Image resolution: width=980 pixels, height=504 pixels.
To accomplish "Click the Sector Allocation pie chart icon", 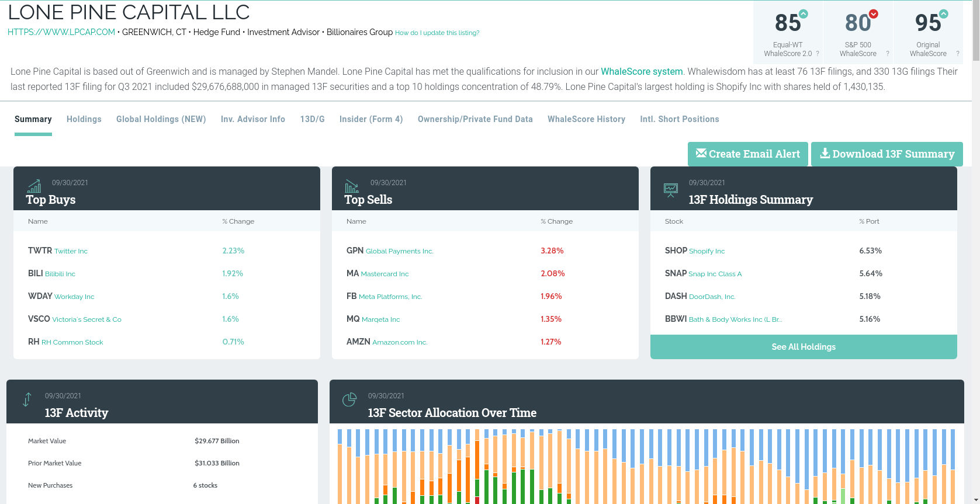I will coord(349,399).
